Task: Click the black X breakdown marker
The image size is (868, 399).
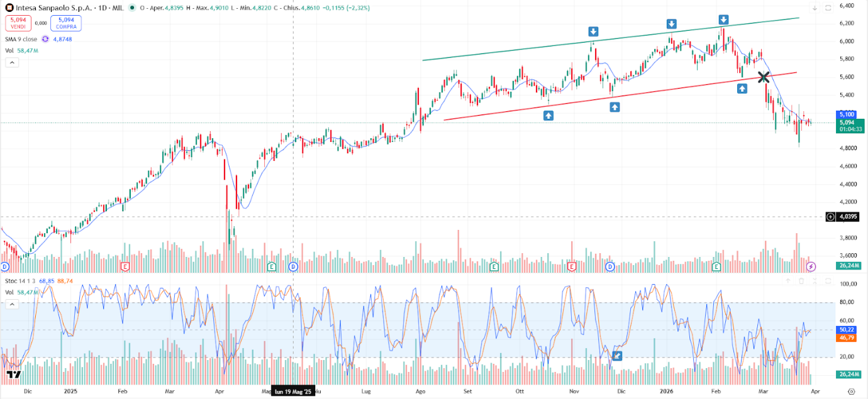Action: click(763, 77)
